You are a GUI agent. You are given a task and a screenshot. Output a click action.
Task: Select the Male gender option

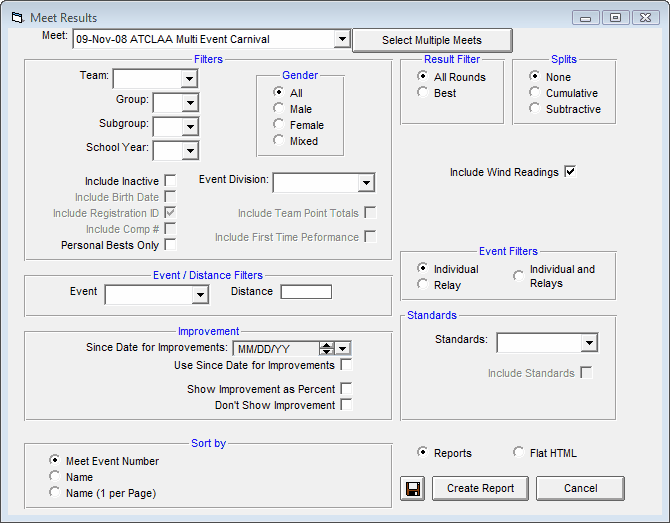click(x=279, y=109)
